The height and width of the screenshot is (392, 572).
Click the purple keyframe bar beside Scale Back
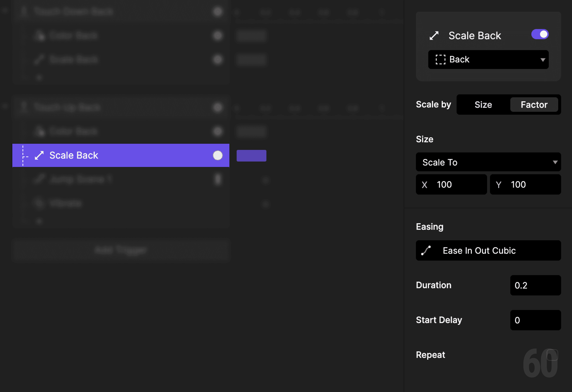click(251, 156)
